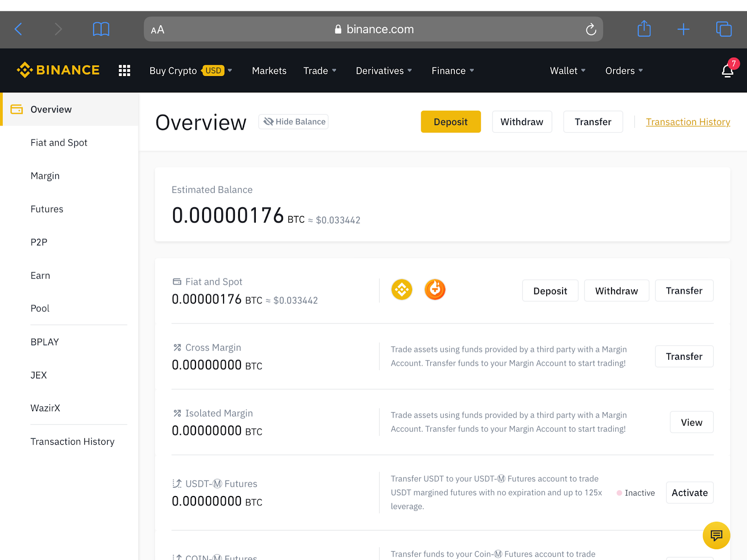Image resolution: width=747 pixels, height=560 pixels.
Task: Click the Fiat and Spot section title
Action: (x=214, y=282)
